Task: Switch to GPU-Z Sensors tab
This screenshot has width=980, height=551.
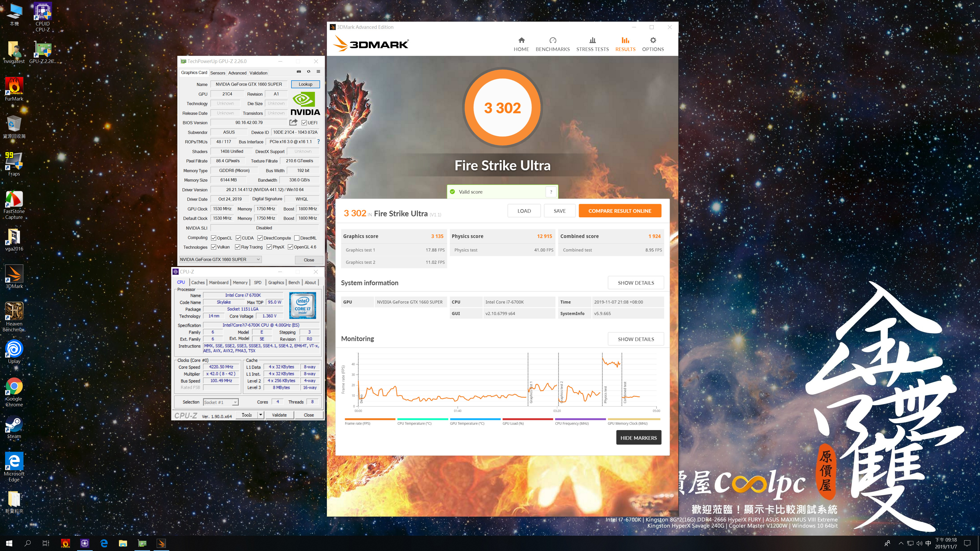Action: point(218,73)
